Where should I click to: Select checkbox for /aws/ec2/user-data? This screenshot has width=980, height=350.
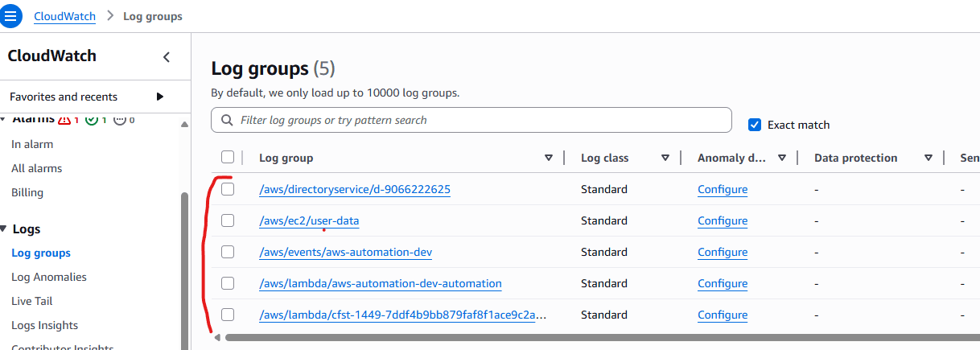[x=228, y=220]
